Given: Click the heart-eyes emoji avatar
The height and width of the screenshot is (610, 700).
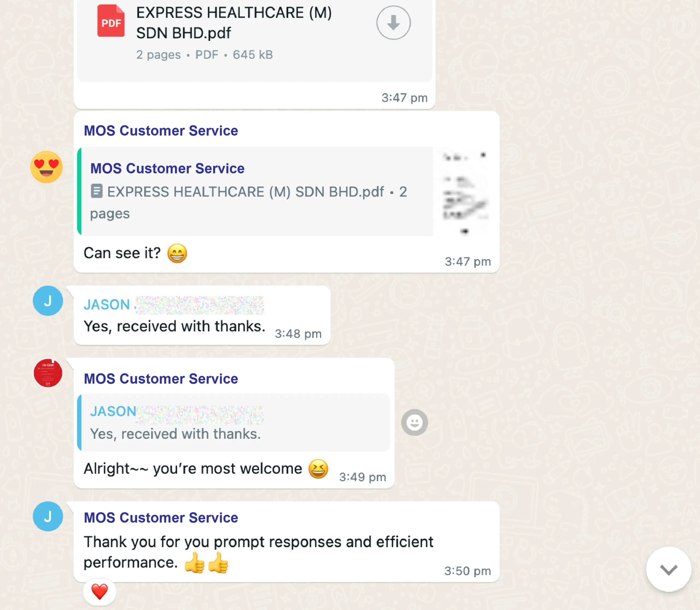Looking at the screenshot, I should (x=46, y=167).
